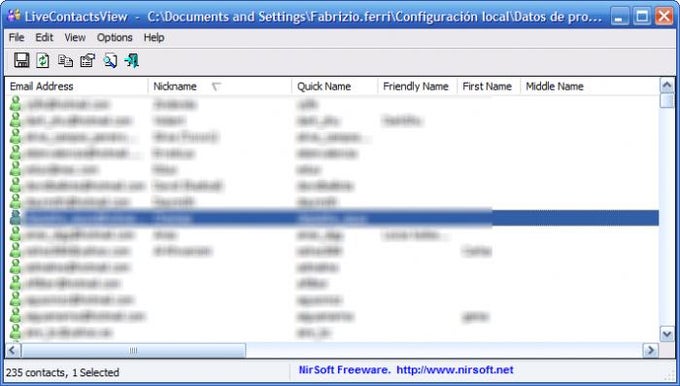Image resolution: width=680 pixels, height=386 pixels.
Task: Click the Save Selected Items toolbar icon
Action: [x=22, y=60]
